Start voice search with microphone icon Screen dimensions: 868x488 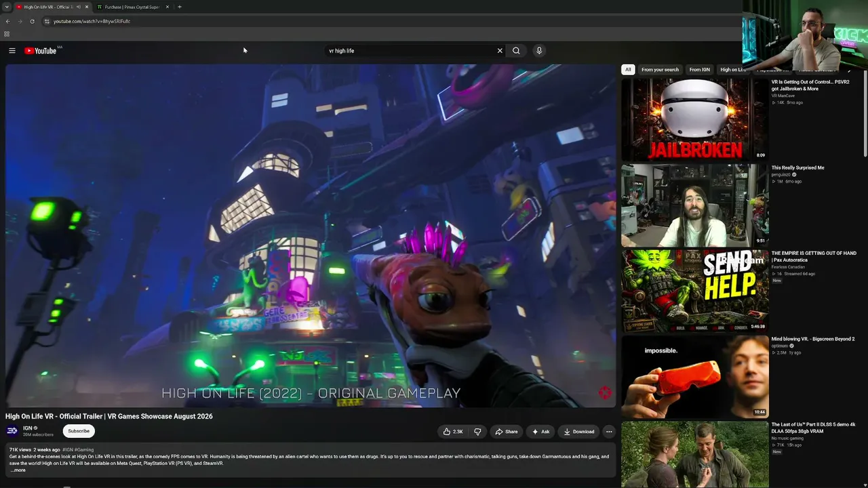(539, 51)
